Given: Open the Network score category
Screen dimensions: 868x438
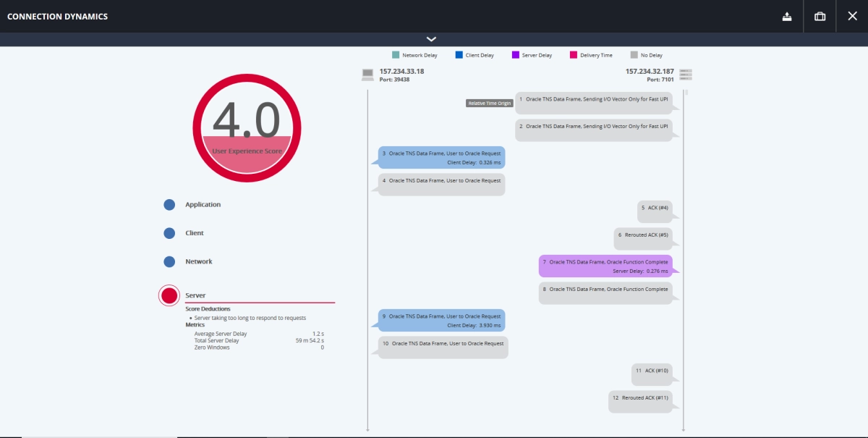Looking at the screenshot, I should click(x=199, y=261).
